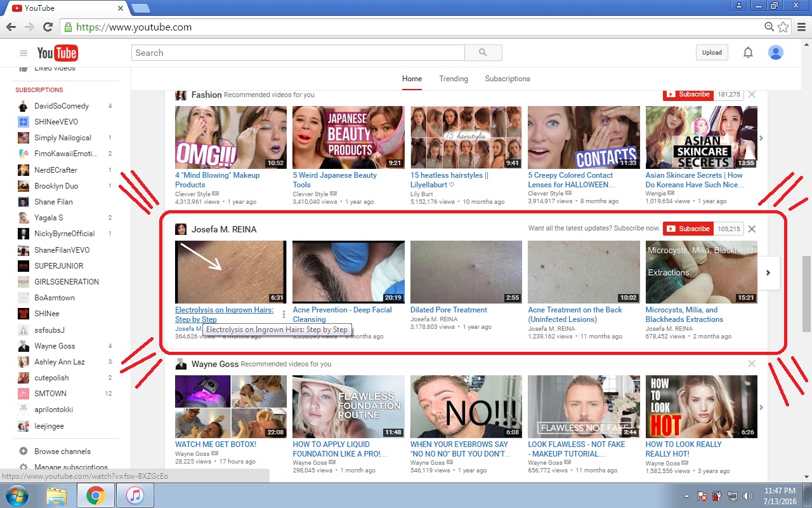Switch to the Trending tab
This screenshot has width=812, height=508.
(x=454, y=79)
